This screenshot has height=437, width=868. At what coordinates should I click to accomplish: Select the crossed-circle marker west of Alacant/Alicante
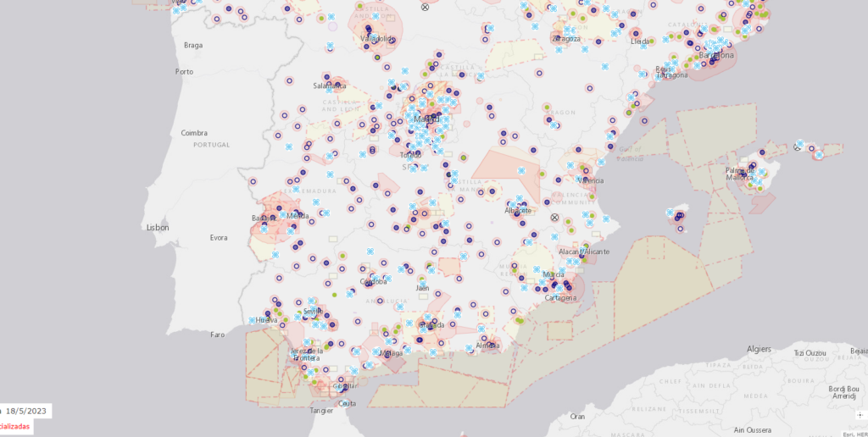coord(555,218)
